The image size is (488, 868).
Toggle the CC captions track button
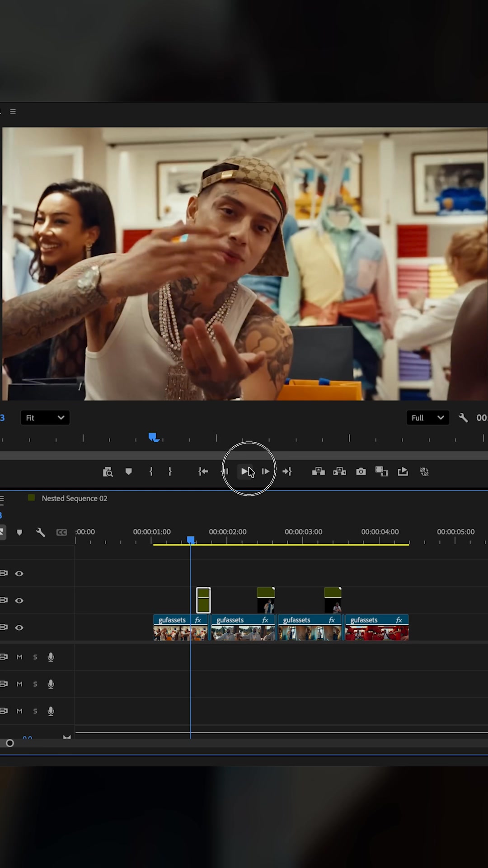click(x=61, y=533)
